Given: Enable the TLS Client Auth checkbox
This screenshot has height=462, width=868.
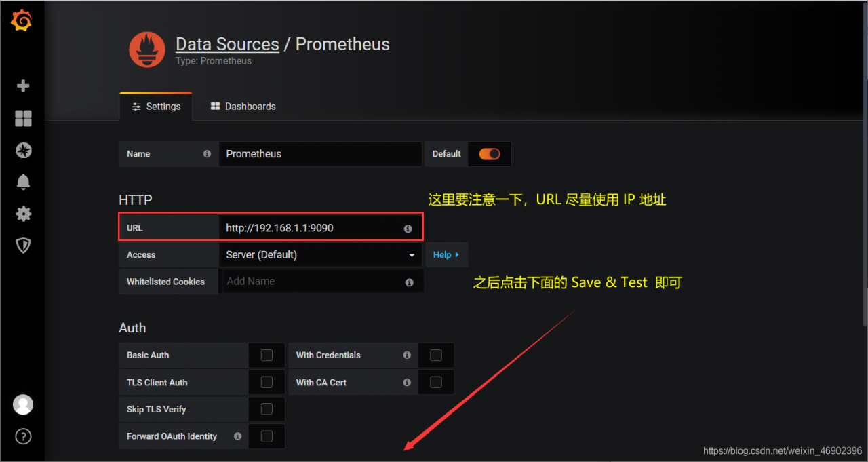Looking at the screenshot, I should coord(267,382).
